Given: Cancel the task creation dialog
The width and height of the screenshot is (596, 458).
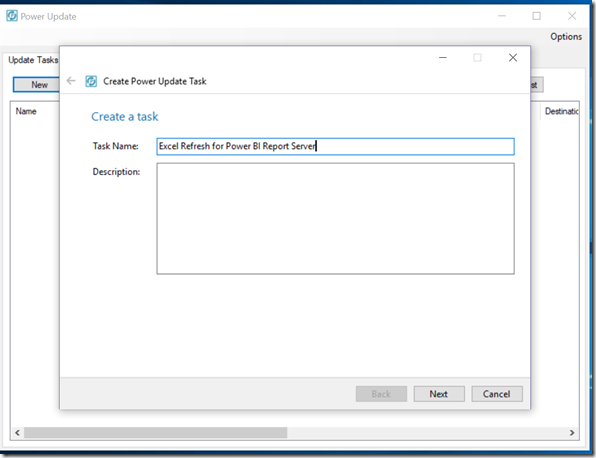Looking at the screenshot, I should pyautogui.click(x=497, y=394).
